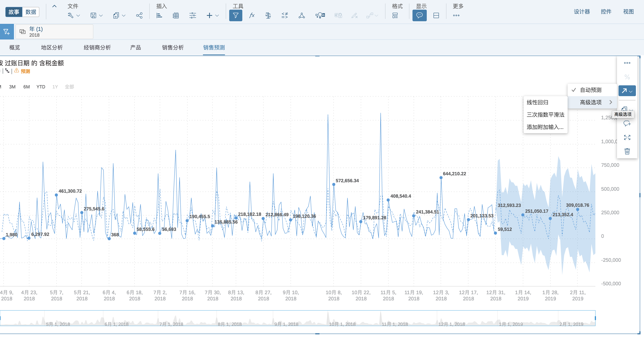Toggle 自动预测 checkmark option
Image resolution: width=644 pixels, height=339 pixels.
pyautogui.click(x=592, y=90)
